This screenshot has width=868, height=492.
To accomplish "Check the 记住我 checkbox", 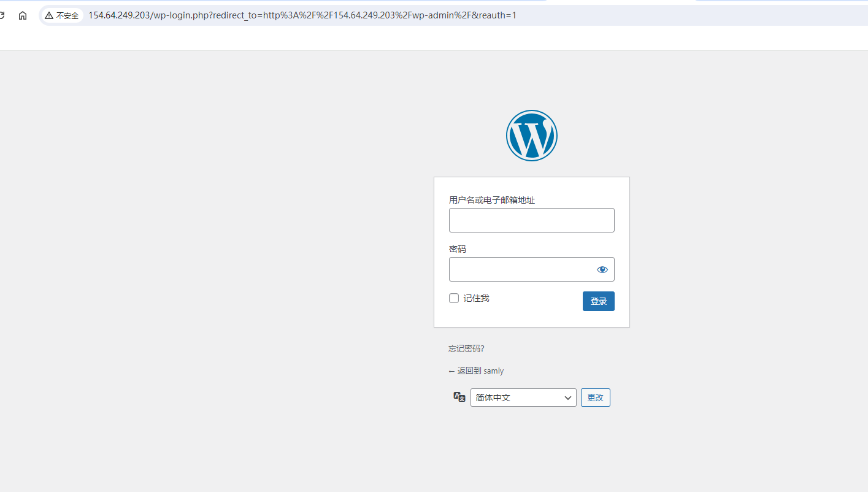I will coord(454,298).
